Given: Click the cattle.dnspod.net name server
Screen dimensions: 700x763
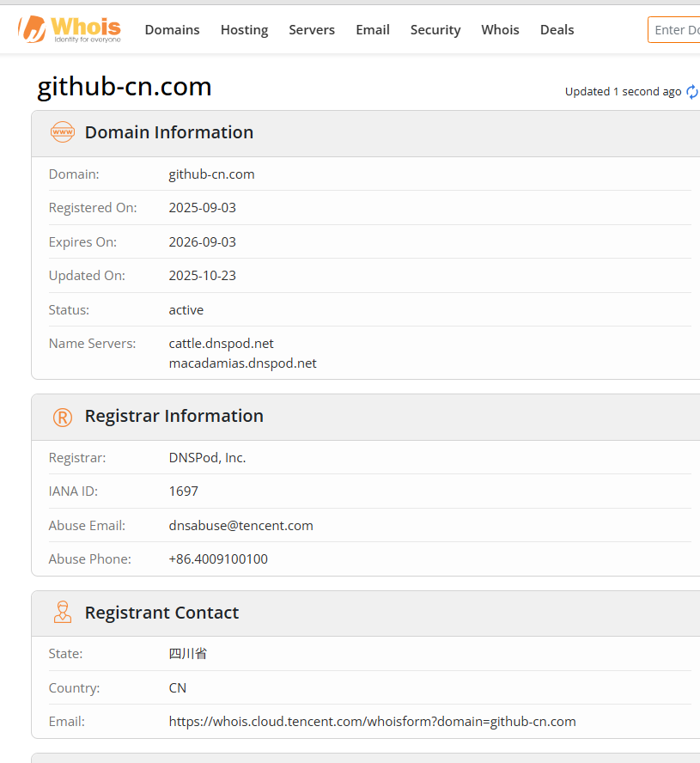Looking at the screenshot, I should pos(221,344).
